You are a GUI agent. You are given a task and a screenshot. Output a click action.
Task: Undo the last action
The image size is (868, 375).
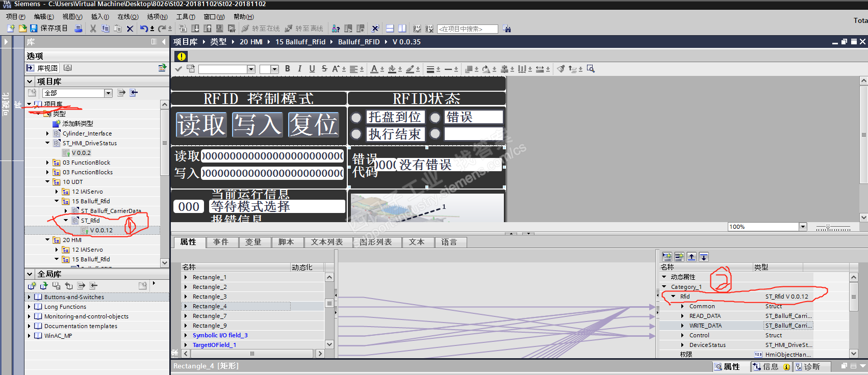144,29
